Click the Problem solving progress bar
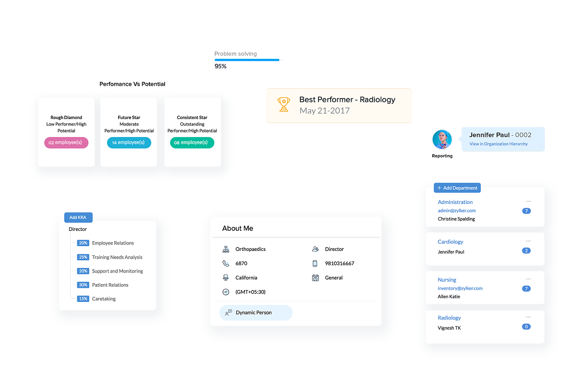This screenshot has width=588, height=392. pos(247,60)
